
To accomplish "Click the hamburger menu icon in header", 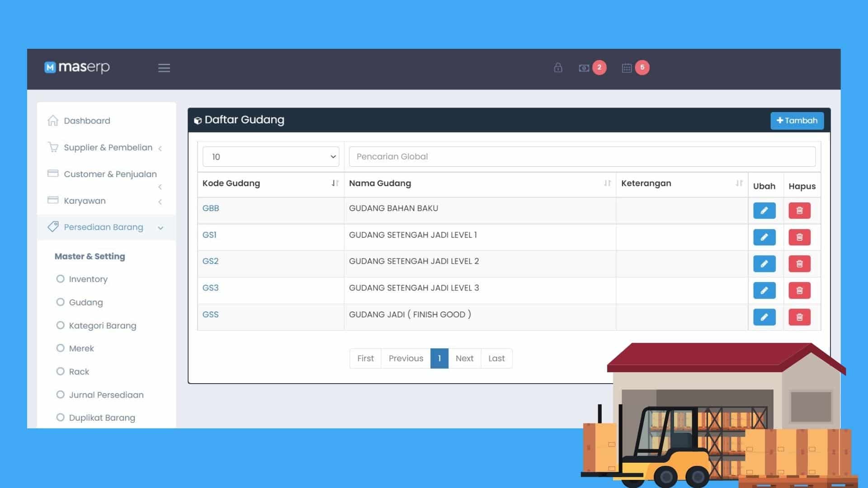I will (x=164, y=68).
